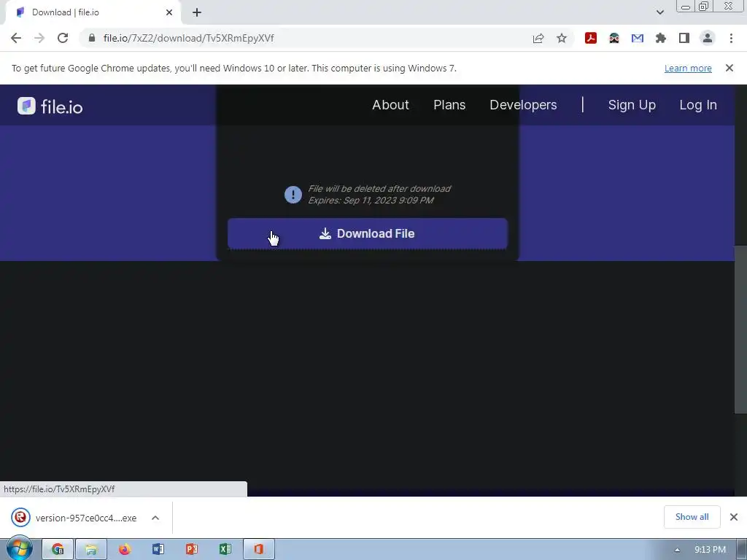
Task: Open a new browser tab
Action: pyautogui.click(x=197, y=12)
